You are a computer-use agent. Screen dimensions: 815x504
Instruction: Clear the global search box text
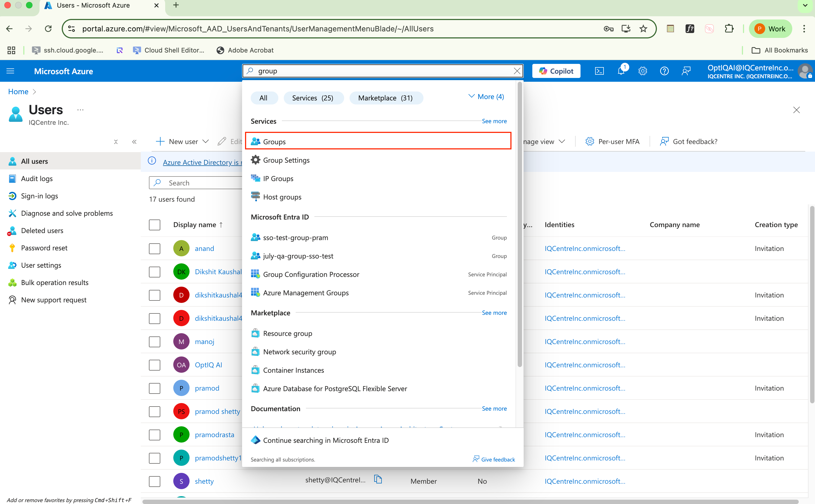point(517,71)
